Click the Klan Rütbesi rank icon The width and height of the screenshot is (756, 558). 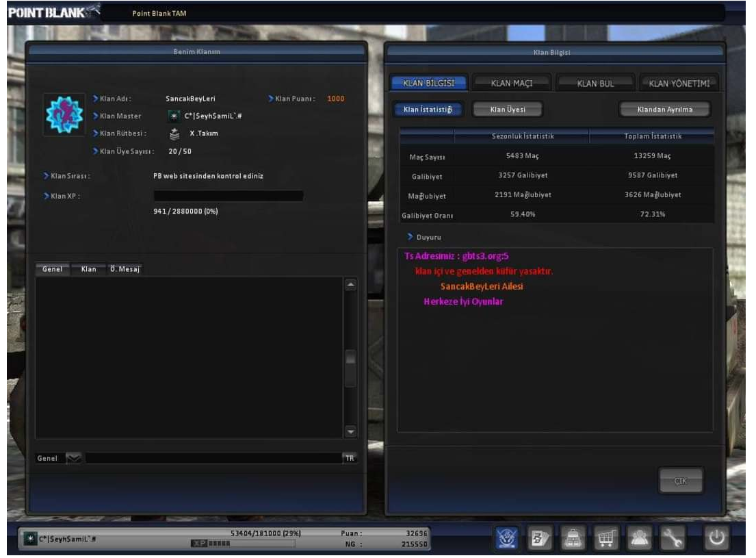[x=174, y=134]
